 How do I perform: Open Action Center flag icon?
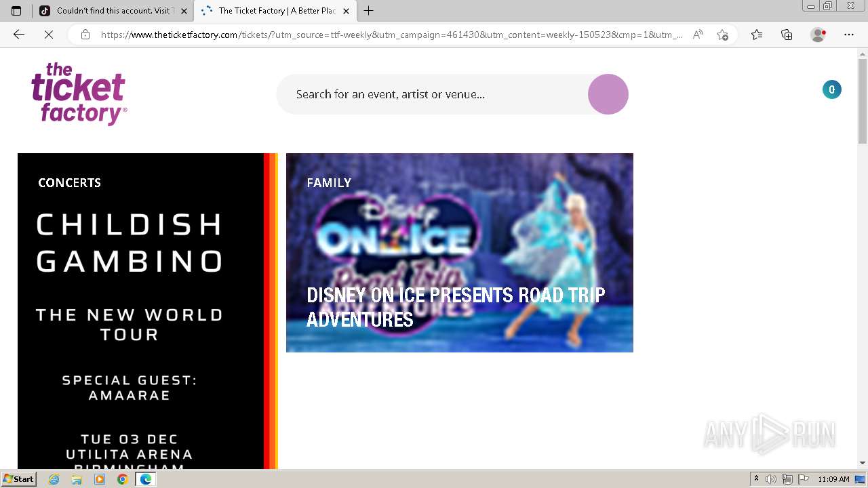[x=803, y=479]
